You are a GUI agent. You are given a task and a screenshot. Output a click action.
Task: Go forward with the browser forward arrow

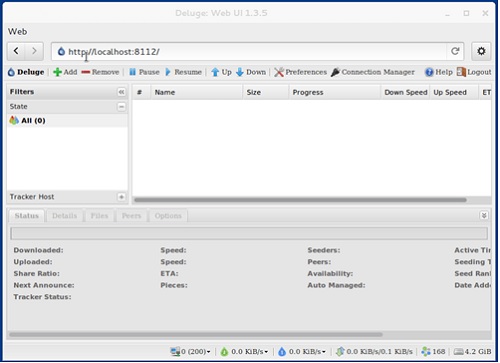(34, 51)
